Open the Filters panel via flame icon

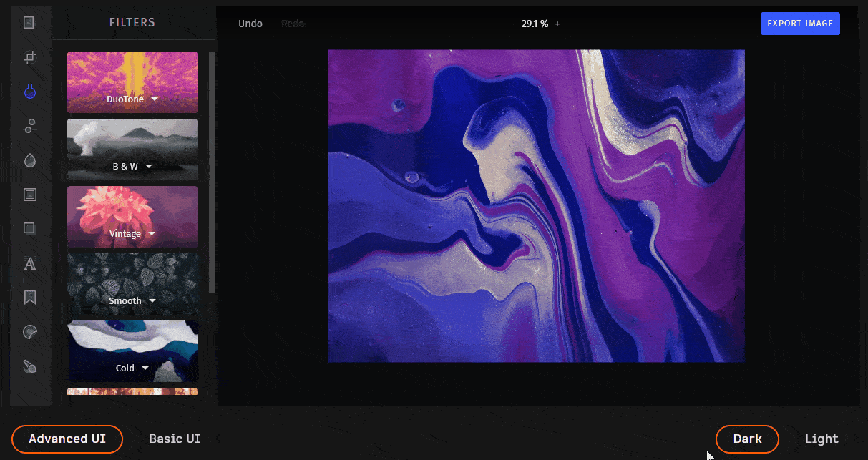pos(30,92)
